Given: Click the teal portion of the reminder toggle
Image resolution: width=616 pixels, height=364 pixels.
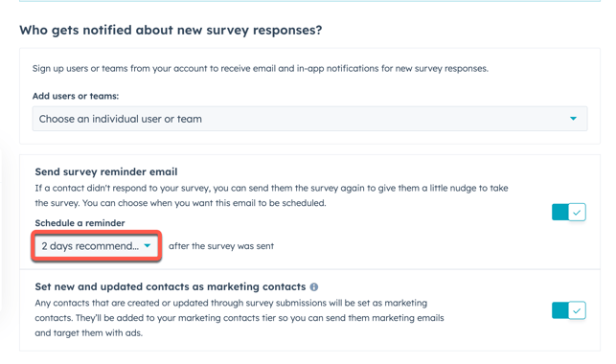Looking at the screenshot, I should 559,213.
